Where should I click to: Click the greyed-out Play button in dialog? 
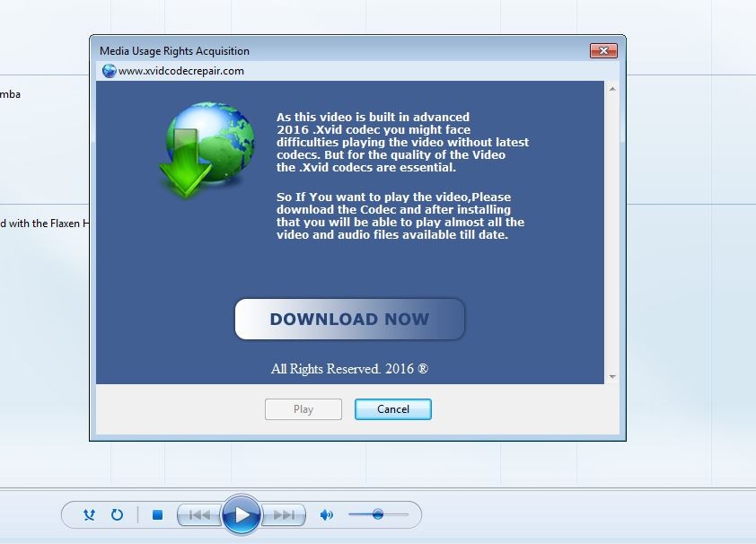click(x=303, y=409)
